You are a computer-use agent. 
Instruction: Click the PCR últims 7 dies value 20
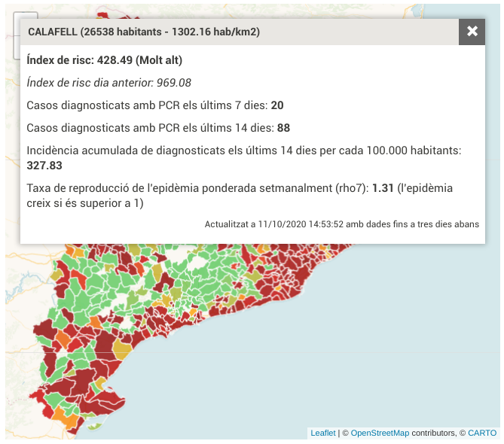coord(277,105)
